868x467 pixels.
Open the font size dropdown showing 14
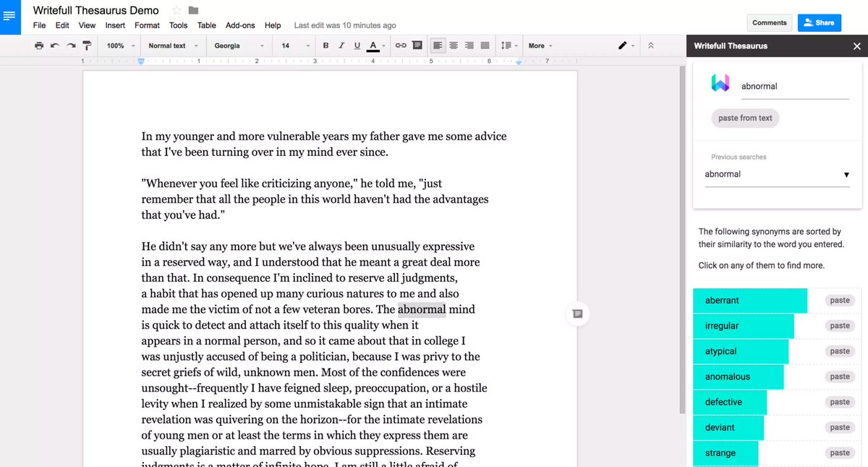tap(295, 46)
